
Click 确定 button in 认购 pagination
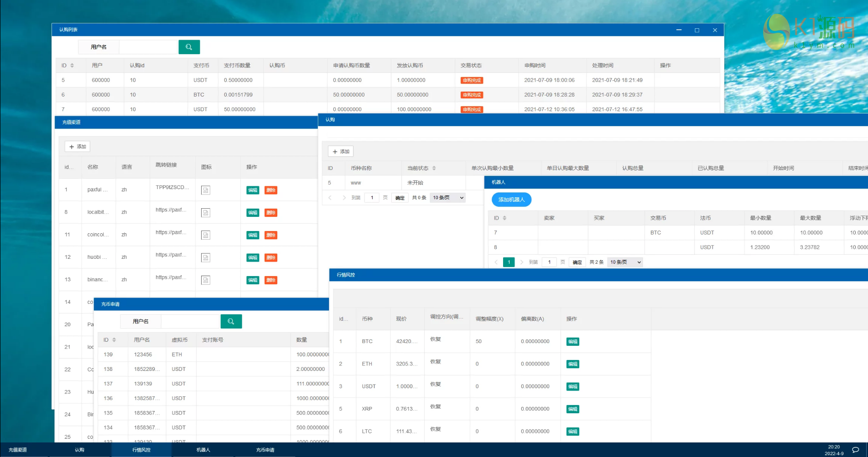pos(400,198)
